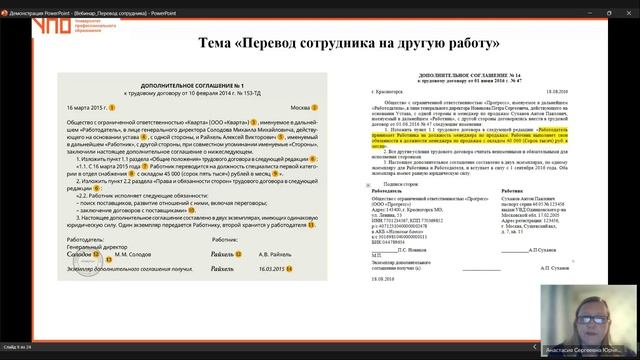
Task: Click 'М.М. Солодов' signature name
Action: [x=133, y=254]
